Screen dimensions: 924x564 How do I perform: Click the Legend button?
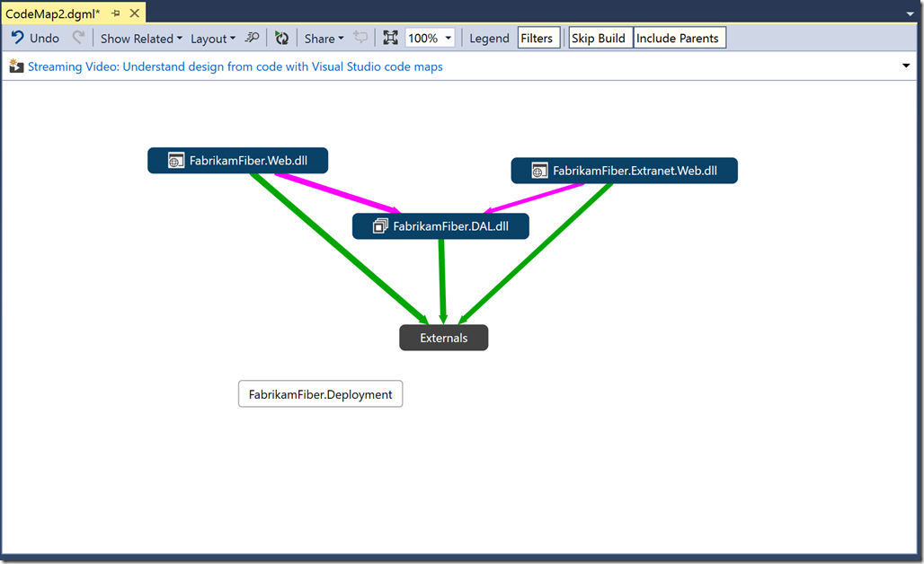pos(489,39)
